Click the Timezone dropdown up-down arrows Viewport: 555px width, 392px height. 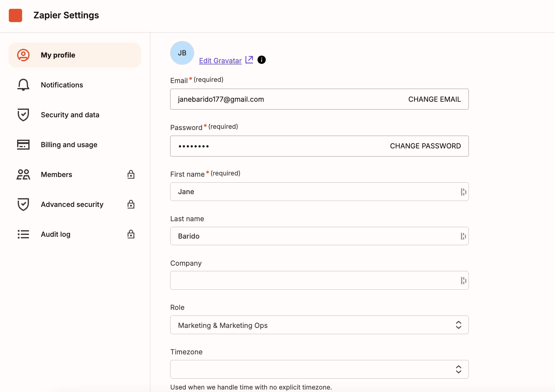(x=459, y=369)
